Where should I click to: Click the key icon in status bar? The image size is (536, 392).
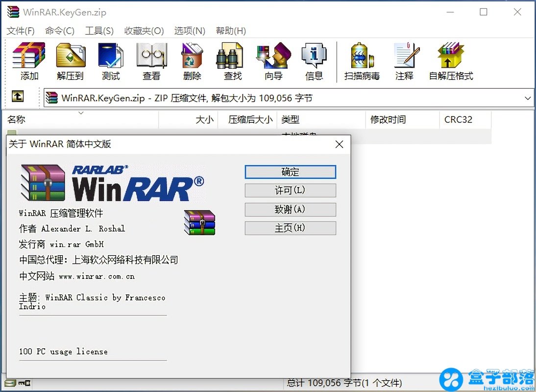24,383
